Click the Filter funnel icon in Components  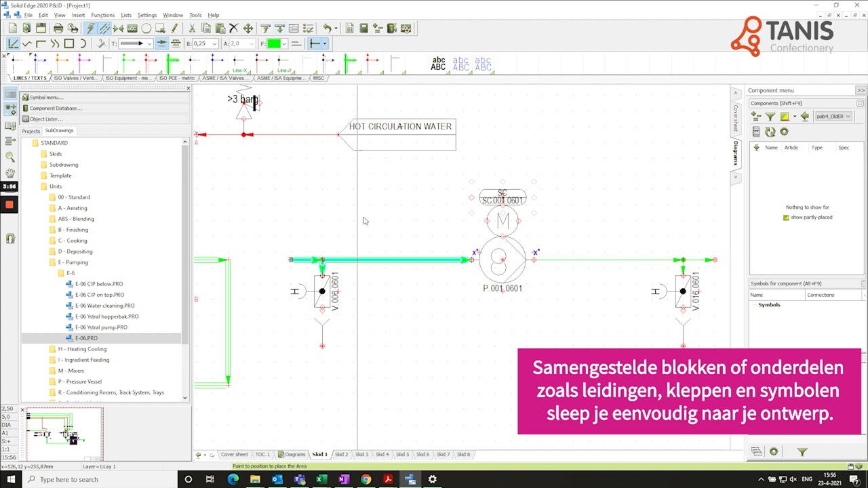770,117
